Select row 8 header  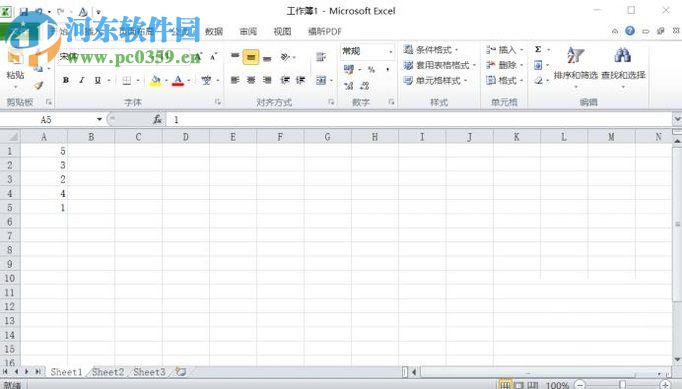point(10,250)
